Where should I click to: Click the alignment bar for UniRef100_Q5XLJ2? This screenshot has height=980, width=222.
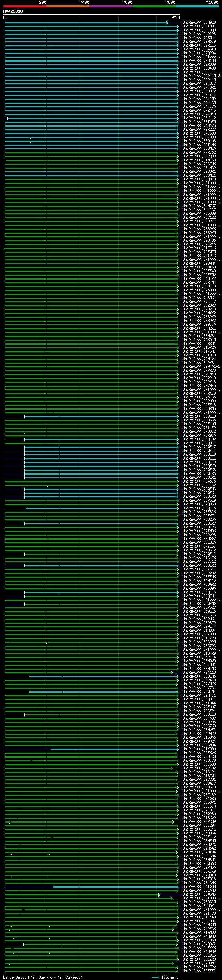93,118
